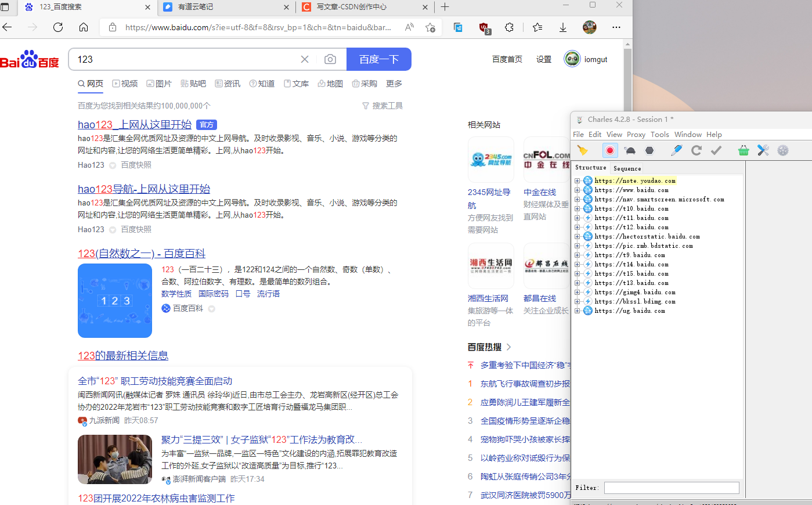
Task: Click the 设置 link on Baidu
Action: 544,59
